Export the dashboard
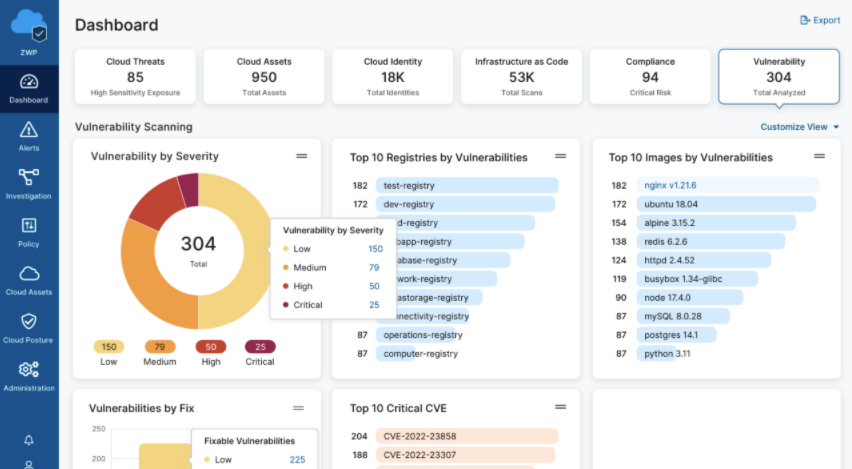The width and height of the screenshot is (852, 469). (x=820, y=20)
